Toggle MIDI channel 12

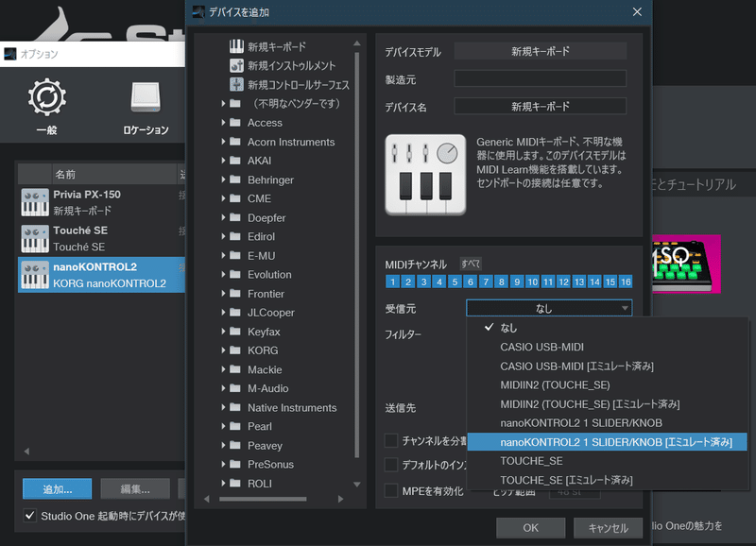(x=563, y=282)
